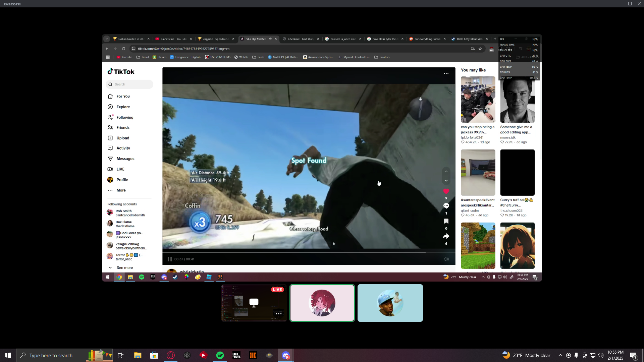Go to next video with down chevron
The image size is (644, 362).
point(446,181)
